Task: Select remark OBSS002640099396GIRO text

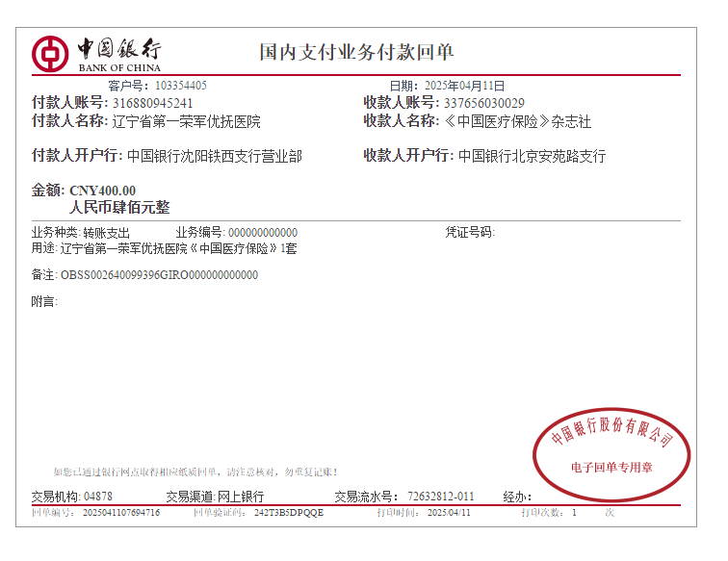Action: (159, 275)
